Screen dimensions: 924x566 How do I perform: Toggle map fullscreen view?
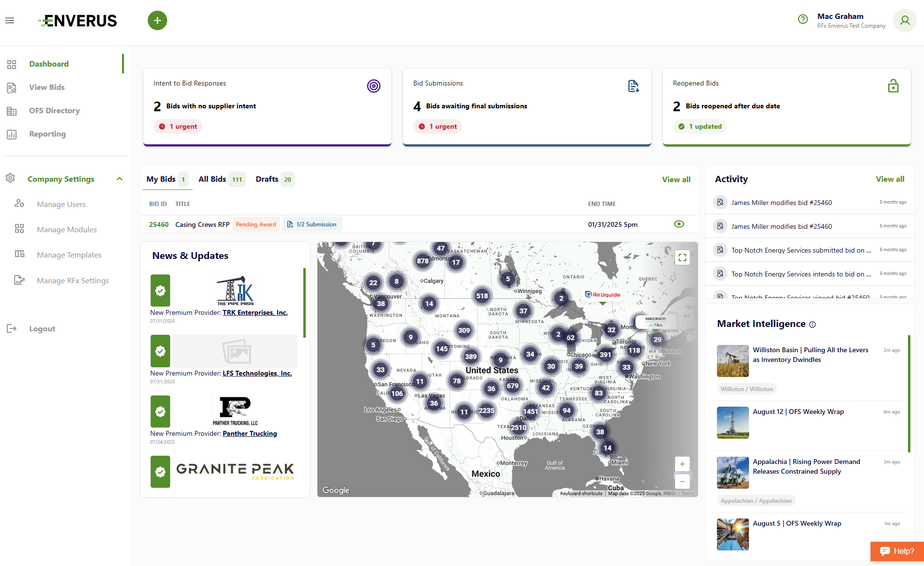pos(682,257)
